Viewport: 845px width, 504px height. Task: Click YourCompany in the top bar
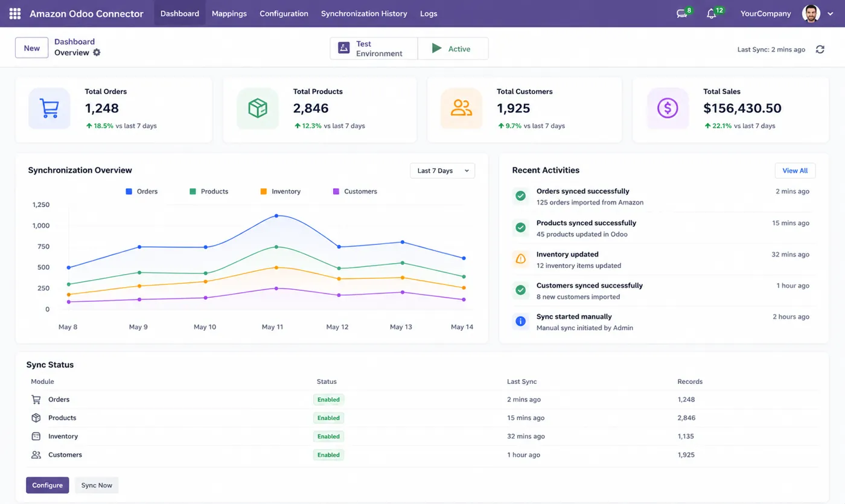pos(765,14)
